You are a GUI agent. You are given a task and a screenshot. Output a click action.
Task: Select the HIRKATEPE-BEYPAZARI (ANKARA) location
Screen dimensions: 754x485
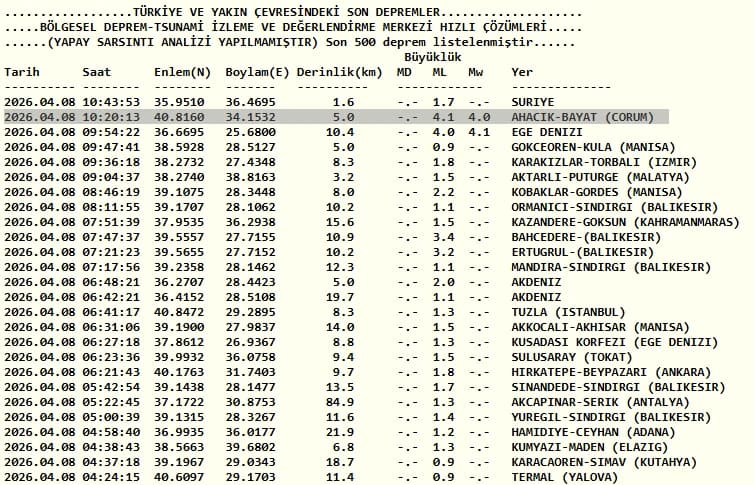click(x=611, y=372)
